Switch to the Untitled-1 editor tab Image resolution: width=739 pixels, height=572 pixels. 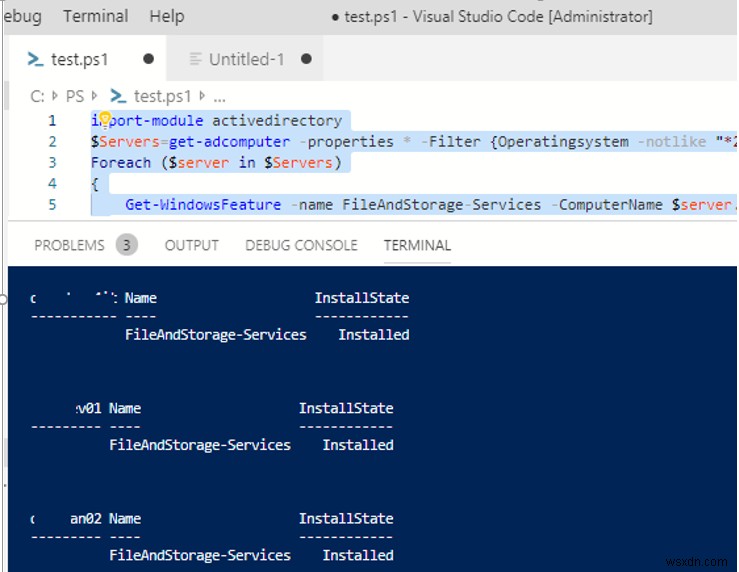(x=245, y=59)
